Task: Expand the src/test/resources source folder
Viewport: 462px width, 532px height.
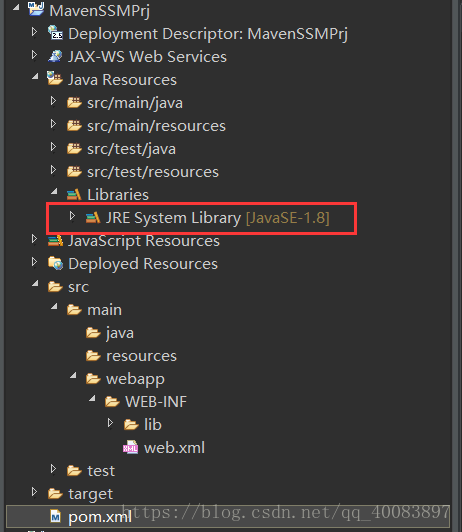Action: pyautogui.click(x=53, y=170)
